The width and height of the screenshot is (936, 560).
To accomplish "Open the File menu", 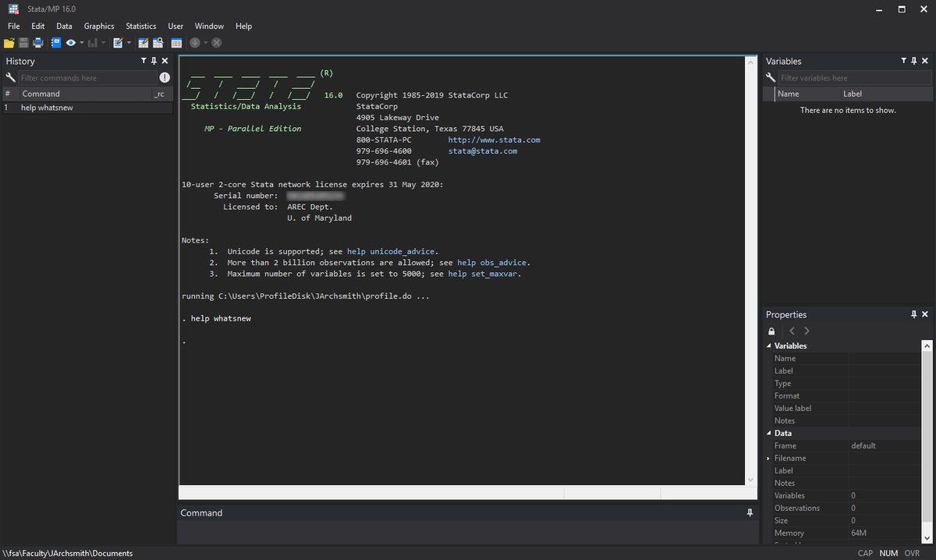I will click(14, 26).
